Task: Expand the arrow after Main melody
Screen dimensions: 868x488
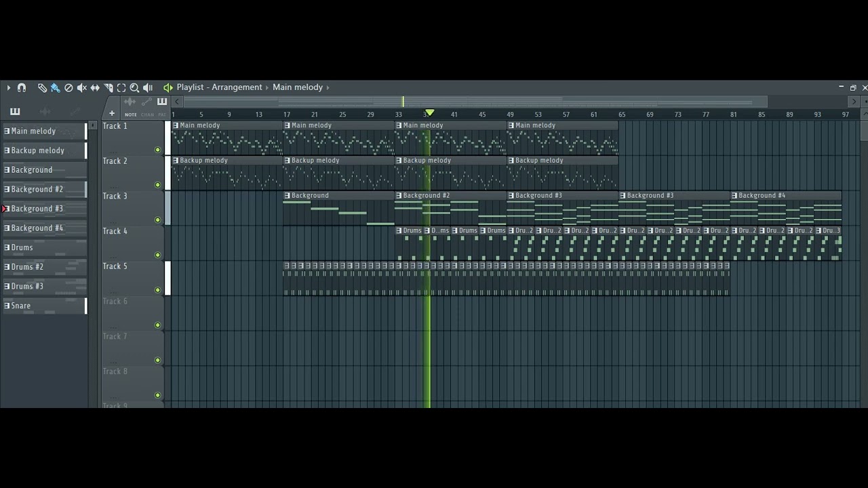Action: 328,87
